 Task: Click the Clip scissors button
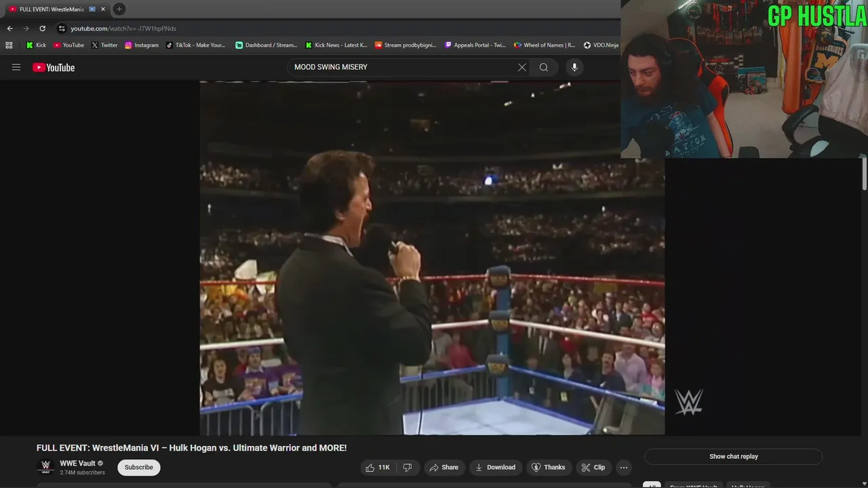[593, 468]
